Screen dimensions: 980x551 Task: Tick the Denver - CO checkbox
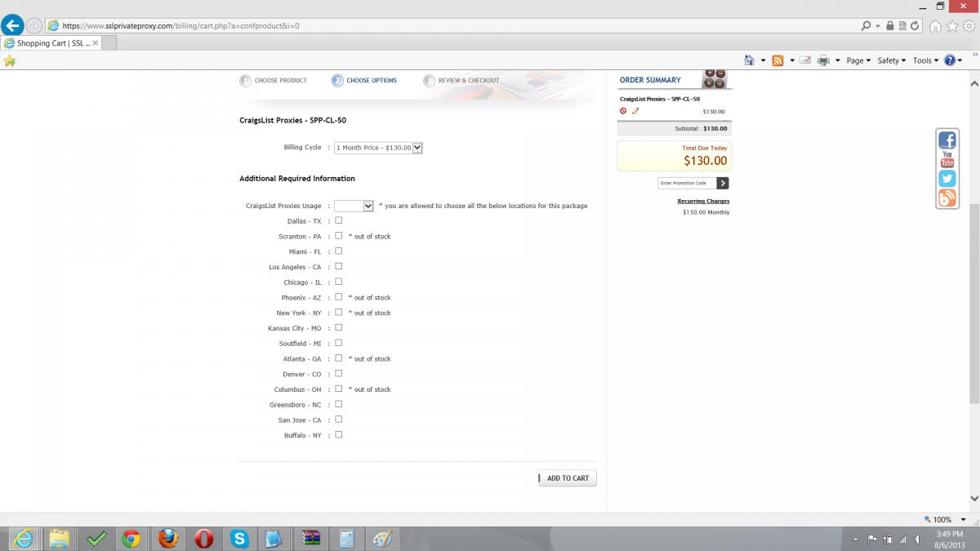(x=339, y=373)
